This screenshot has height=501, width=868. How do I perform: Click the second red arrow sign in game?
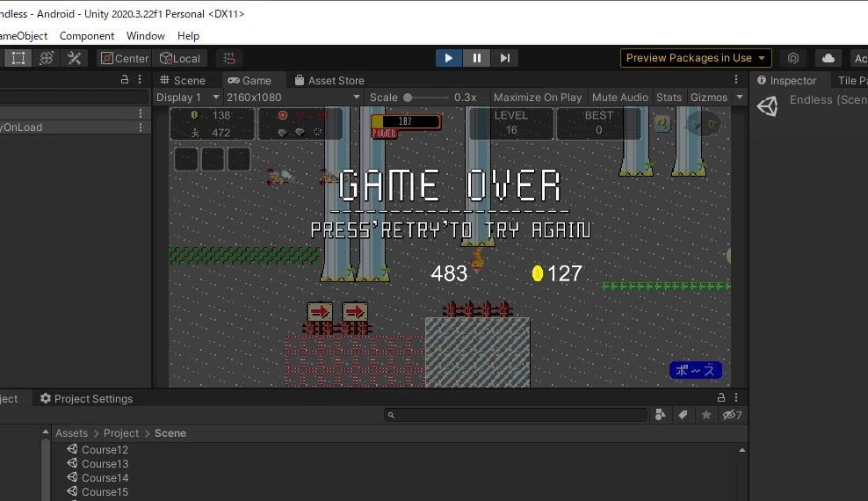pos(355,312)
